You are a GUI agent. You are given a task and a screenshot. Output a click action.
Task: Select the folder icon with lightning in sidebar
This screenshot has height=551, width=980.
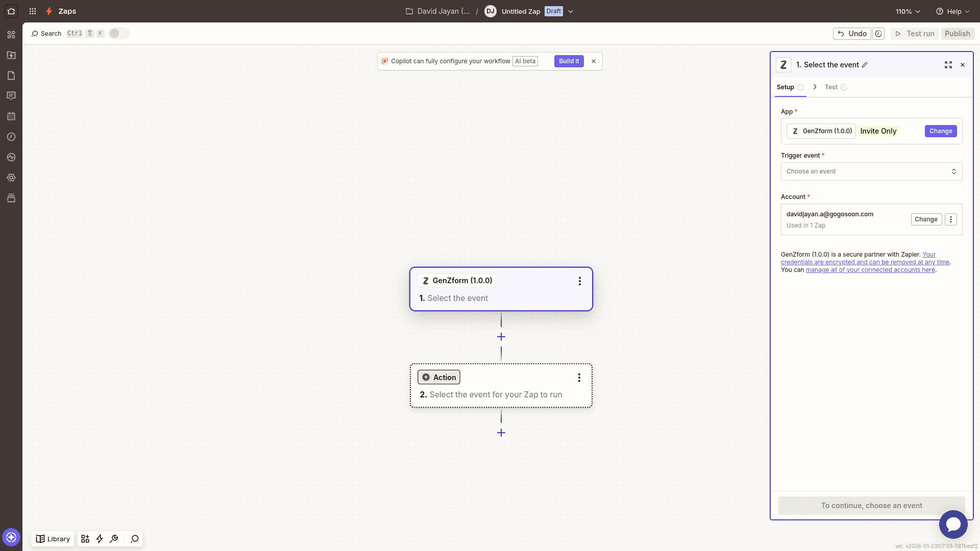[11, 55]
